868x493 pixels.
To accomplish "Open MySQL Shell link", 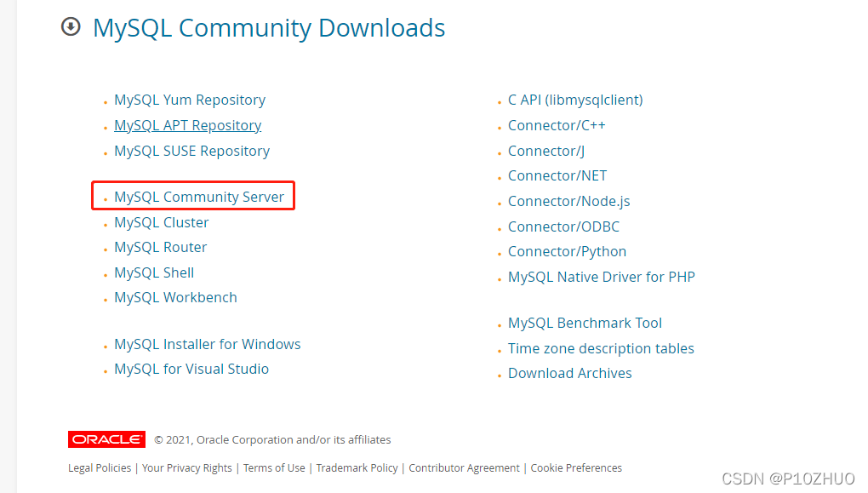I will [x=154, y=272].
